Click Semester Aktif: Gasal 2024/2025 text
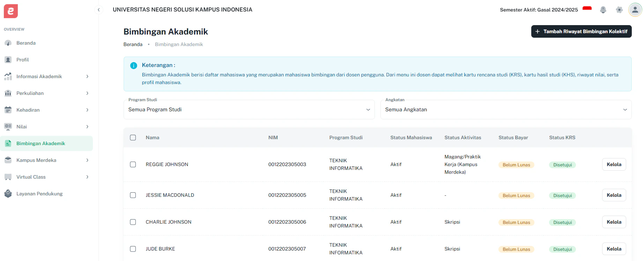644x261 pixels. [x=539, y=10]
